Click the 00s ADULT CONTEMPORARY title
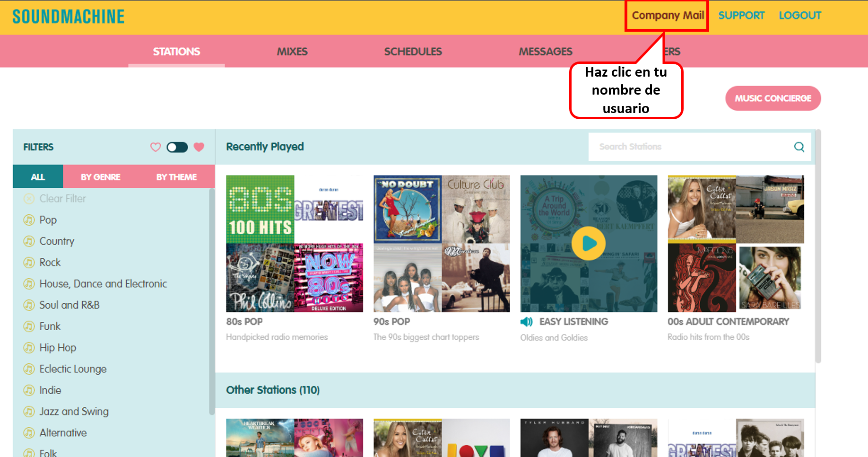868x457 pixels. (728, 322)
